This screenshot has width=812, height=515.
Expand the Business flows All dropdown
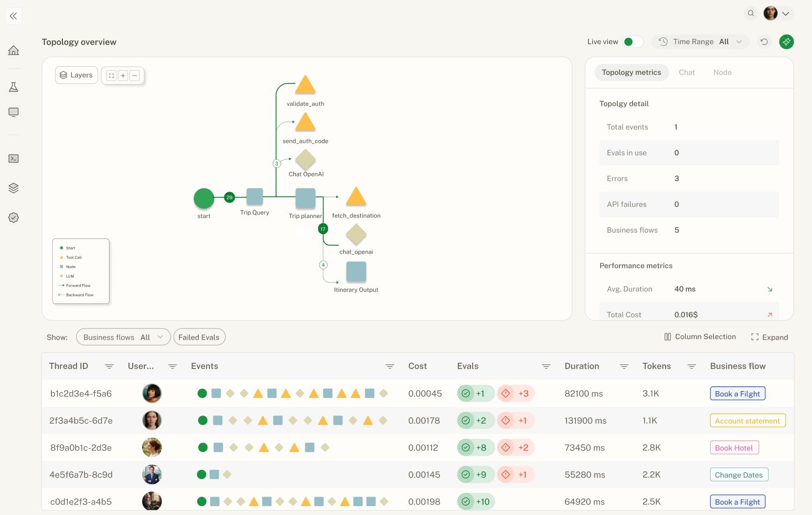123,337
